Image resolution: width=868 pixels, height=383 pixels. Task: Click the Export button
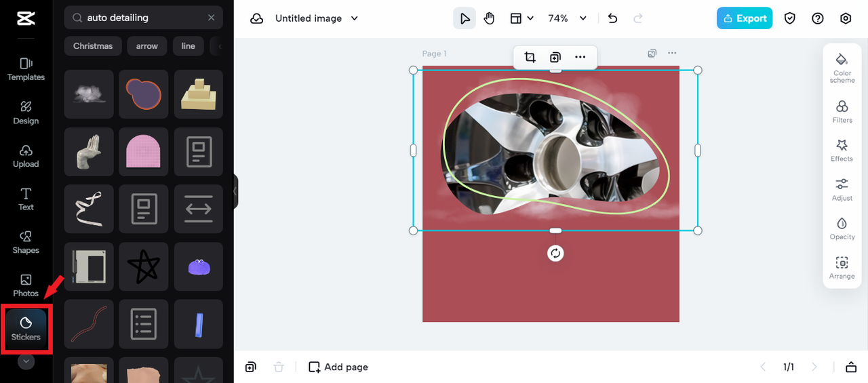tap(745, 18)
